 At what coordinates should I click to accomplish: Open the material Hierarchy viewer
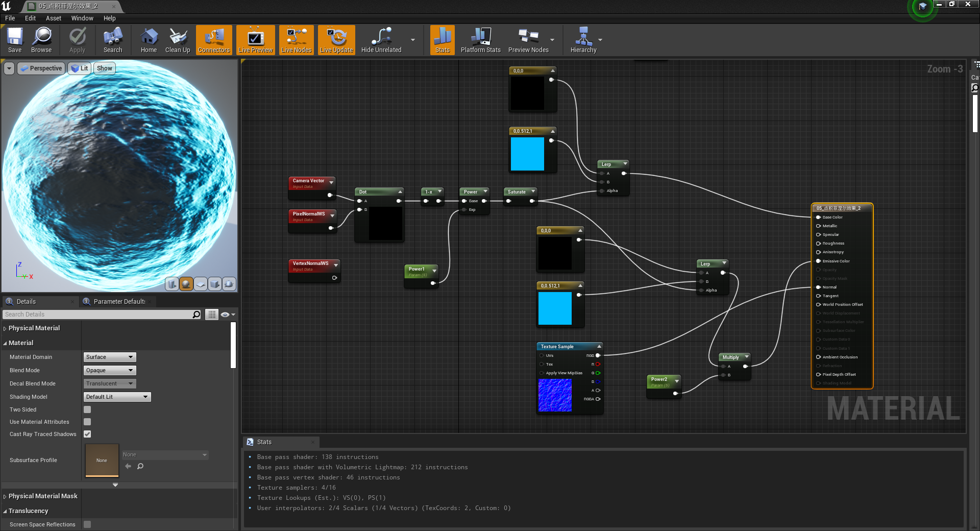(583, 40)
